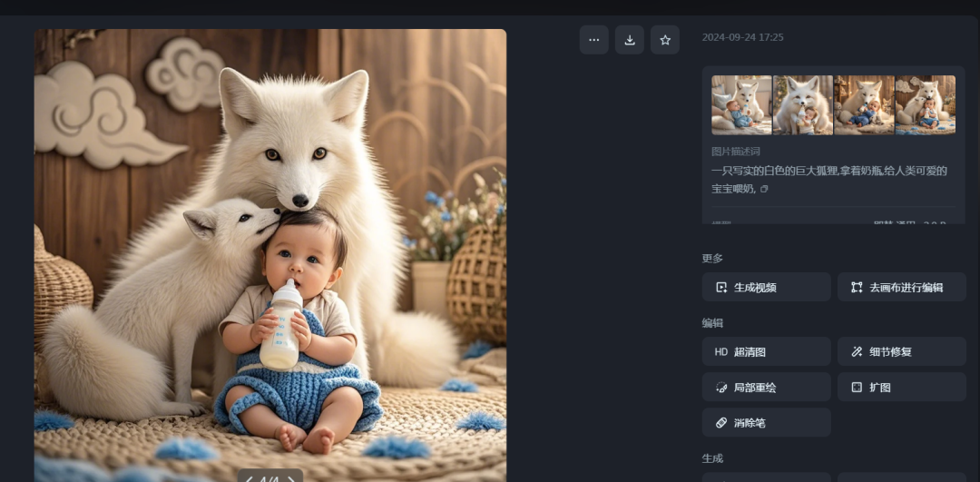
Task: Upscale with the HD 超清图 button
Action: coord(766,351)
